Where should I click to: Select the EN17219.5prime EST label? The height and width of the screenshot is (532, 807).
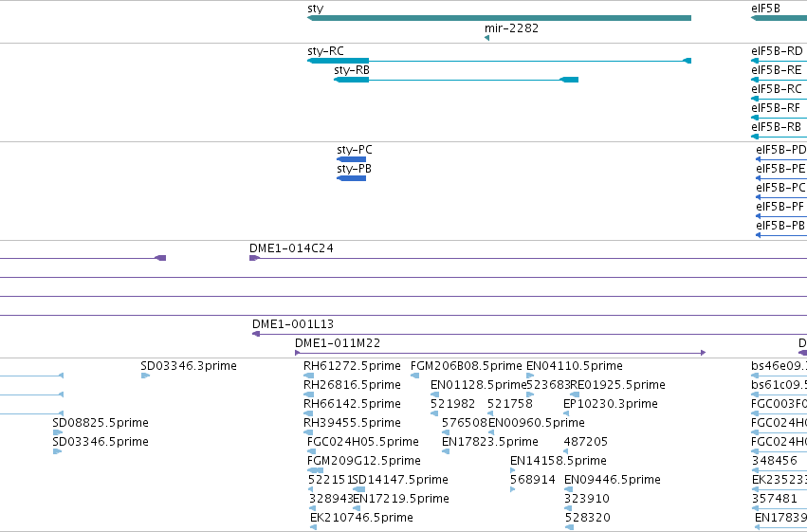tap(401, 499)
